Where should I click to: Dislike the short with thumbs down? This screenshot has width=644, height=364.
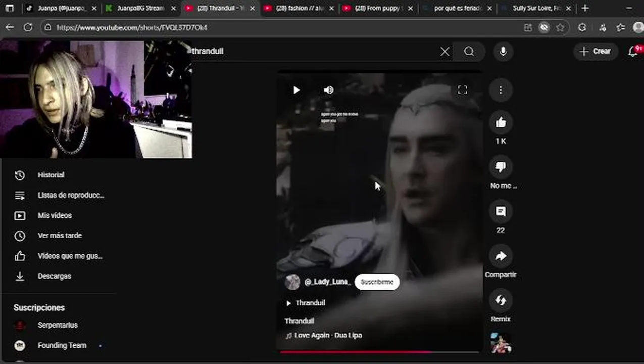(x=501, y=167)
